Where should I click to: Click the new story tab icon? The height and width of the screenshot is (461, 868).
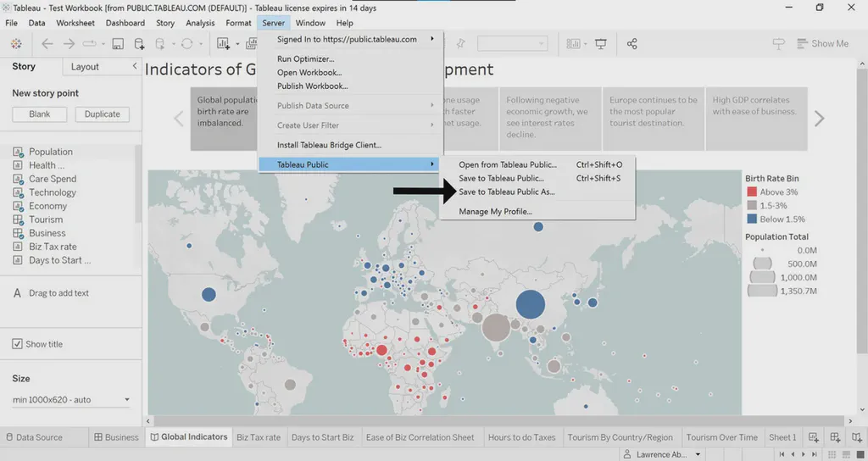tap(857, 437)
